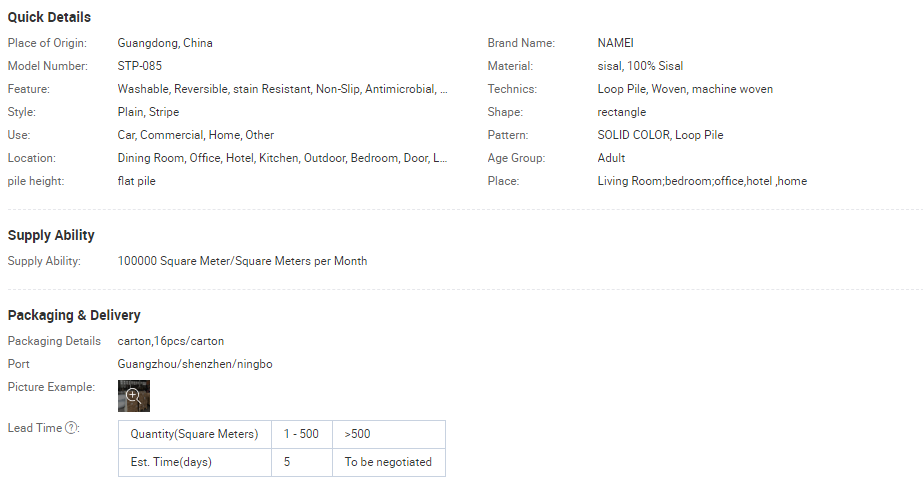Click the Lead Time help question-mark icon

72,428
